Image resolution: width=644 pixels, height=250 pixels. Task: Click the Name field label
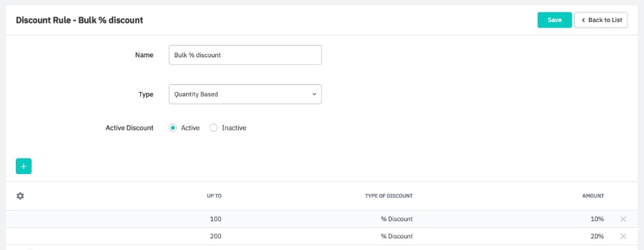[x=144, y=55]
